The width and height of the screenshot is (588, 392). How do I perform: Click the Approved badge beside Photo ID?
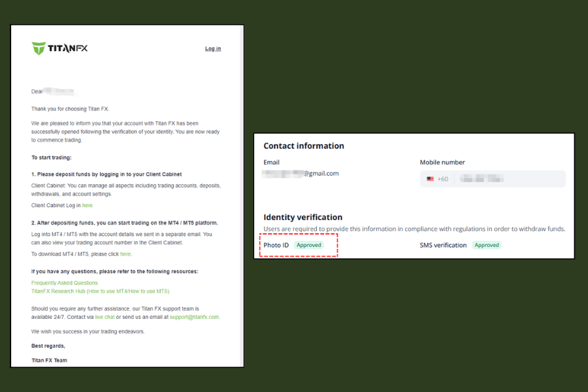[308, 245]
